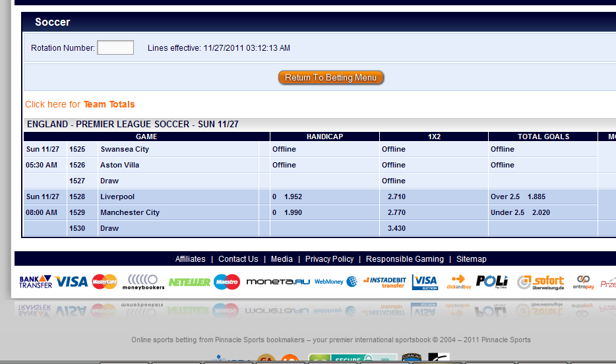The height and width of the screenshot is (364, 616).
Task: Click the 1X2 column header
Action: [434, 136]
